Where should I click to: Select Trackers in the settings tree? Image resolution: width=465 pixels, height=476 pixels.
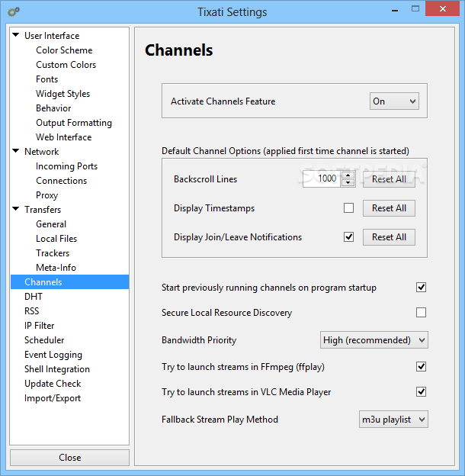(53, 253)
